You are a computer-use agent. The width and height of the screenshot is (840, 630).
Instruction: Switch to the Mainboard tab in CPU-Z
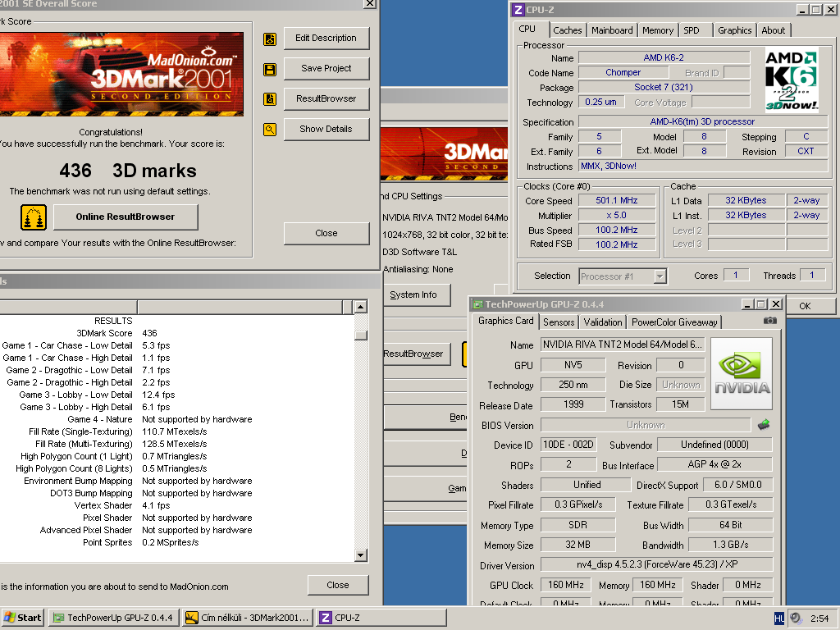click(612, 30)
